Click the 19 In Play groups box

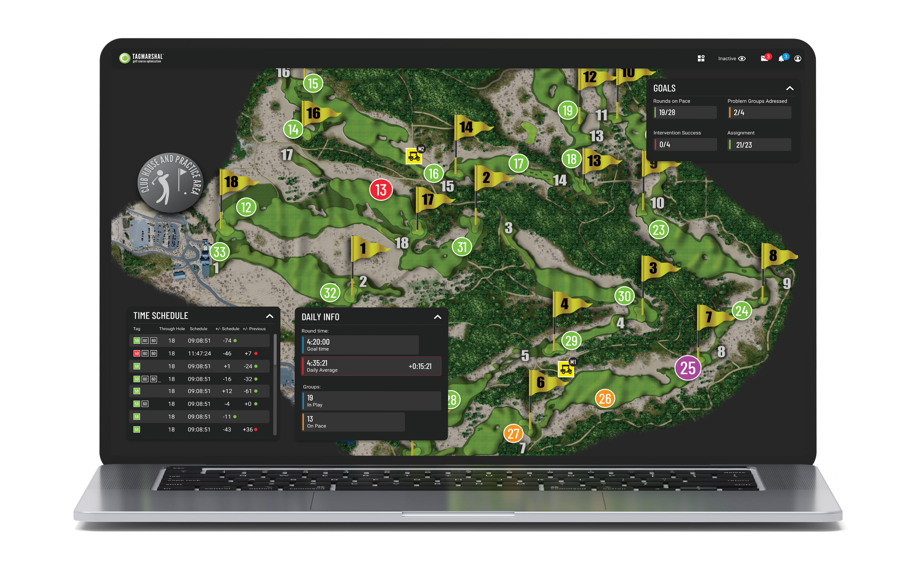(x=371, y=401)
